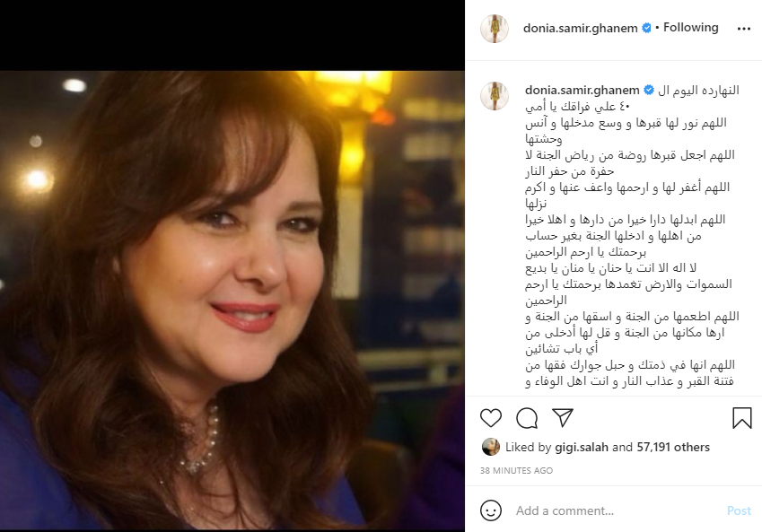View the 57,191 others who liked

pyautogui.click(x=673, y=447)
